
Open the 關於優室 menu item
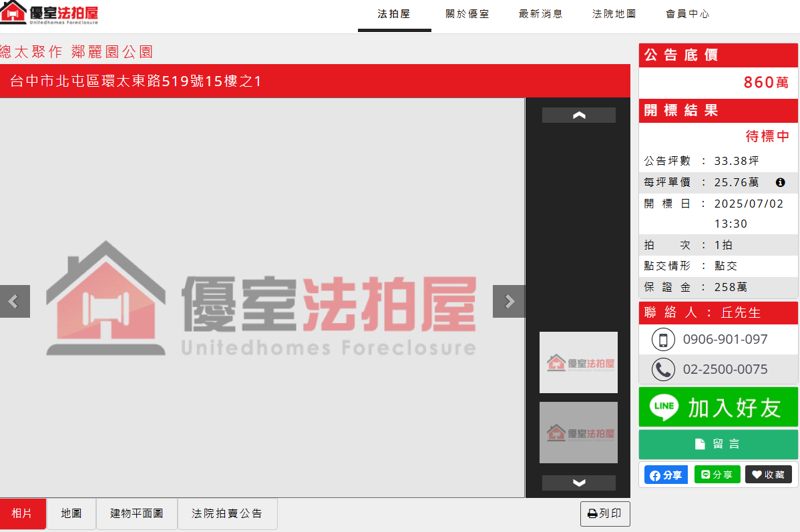click(x=467, y=14)
